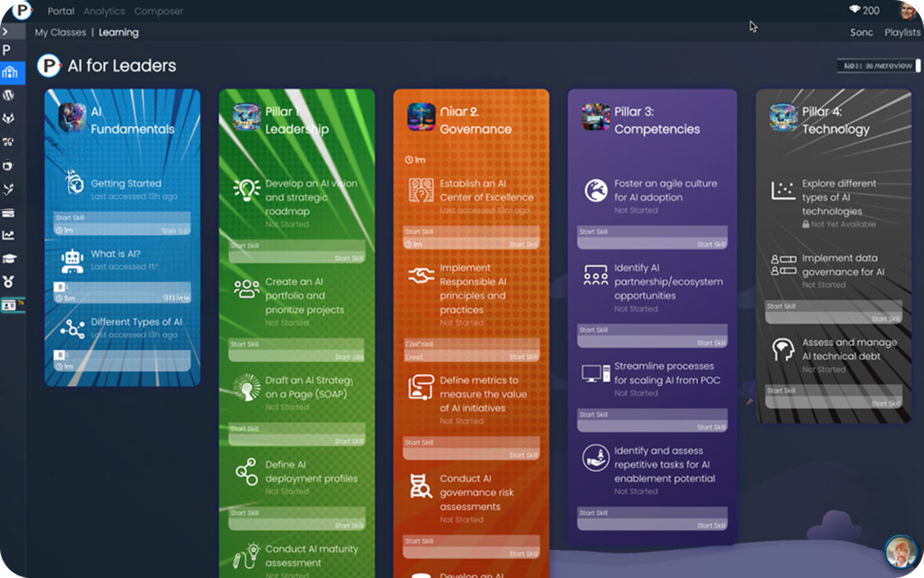Open the Playlists link
The image size is (924, 578).
(x=902, y=32)
